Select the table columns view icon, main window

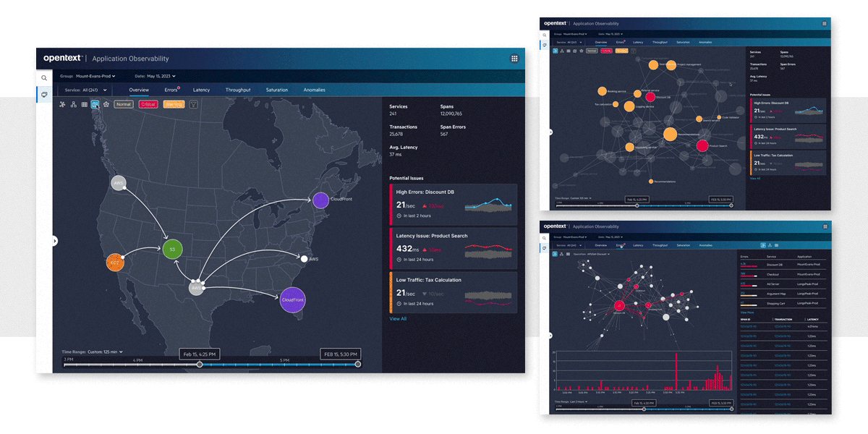click(84, 104)
